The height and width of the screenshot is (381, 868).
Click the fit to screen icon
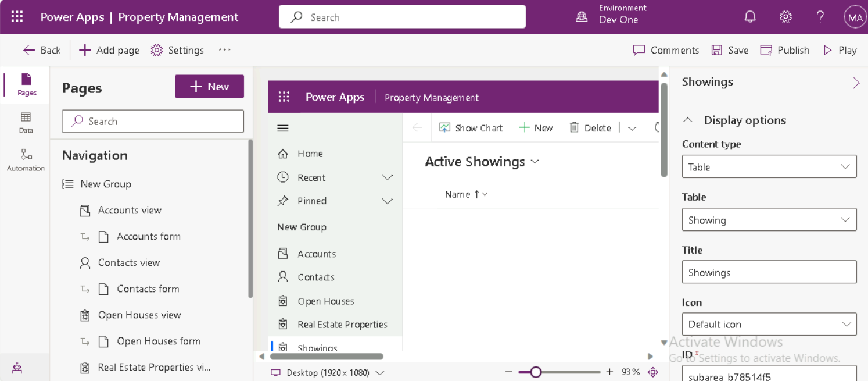tap(653, 372)
